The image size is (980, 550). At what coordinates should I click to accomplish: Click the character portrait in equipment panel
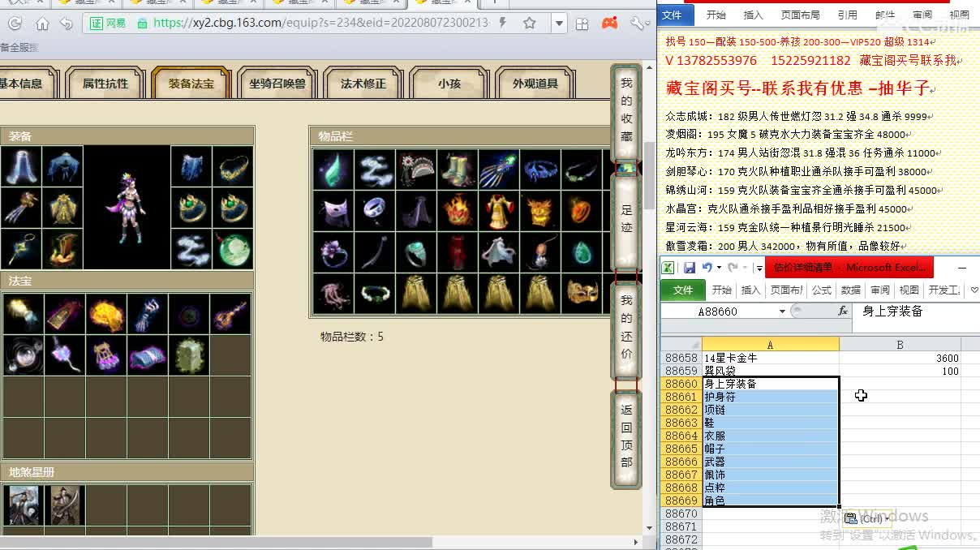[127, 208]
